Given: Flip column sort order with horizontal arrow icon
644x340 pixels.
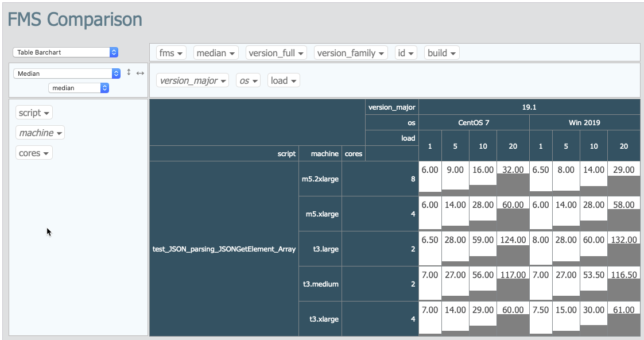Looking at the screenshot, I should pyautogui.click(x=140, y=73).
